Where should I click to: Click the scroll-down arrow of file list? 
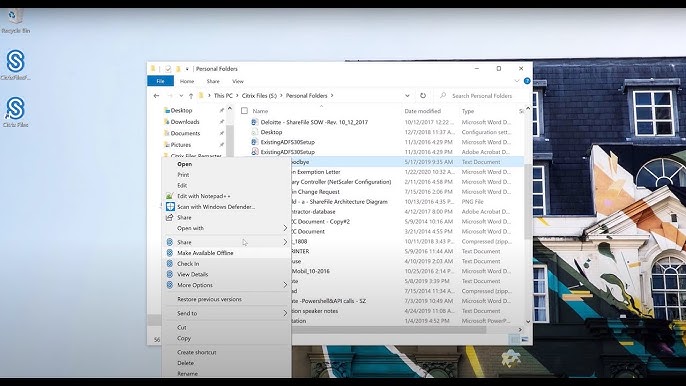point(528,322)
